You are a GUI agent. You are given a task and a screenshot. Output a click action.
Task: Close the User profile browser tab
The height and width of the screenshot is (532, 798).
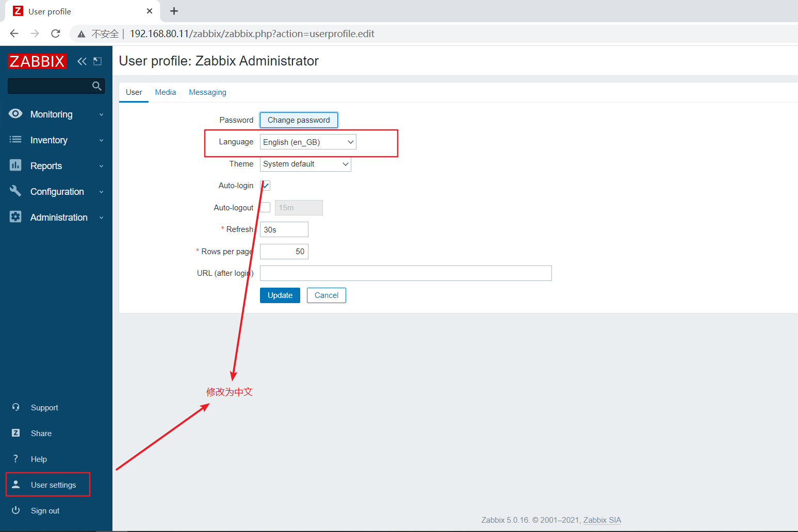pos(150,11)
